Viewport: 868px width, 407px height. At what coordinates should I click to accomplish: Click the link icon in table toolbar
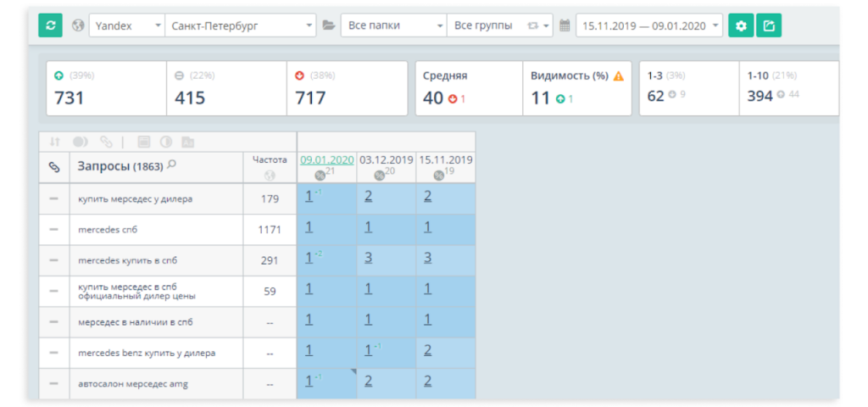pyautogui.click(x=106, y=142)
